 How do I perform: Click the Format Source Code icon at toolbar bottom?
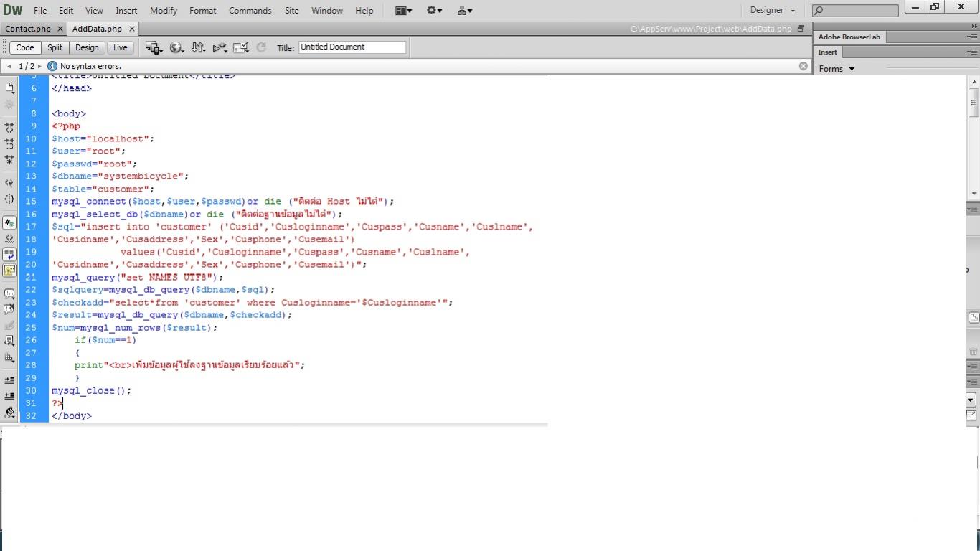9,413
